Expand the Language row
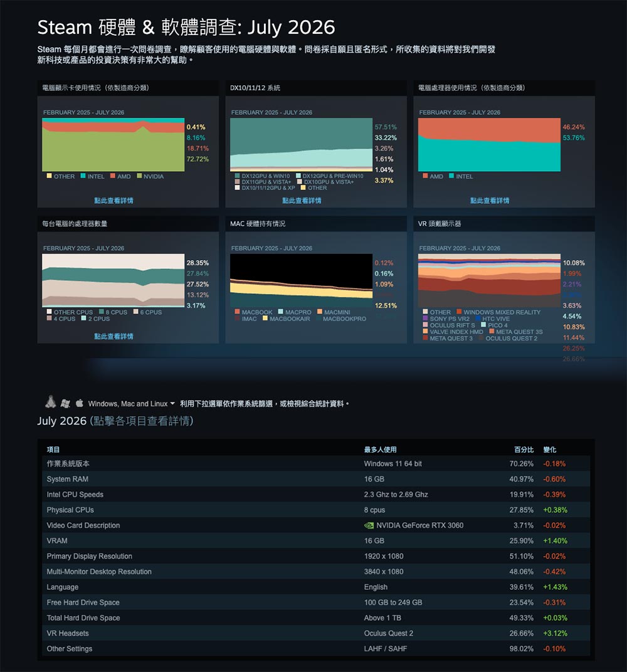Image resolution: width=627 pixels, height=672 pixels. pyautogui.click(x=316, y=587)
